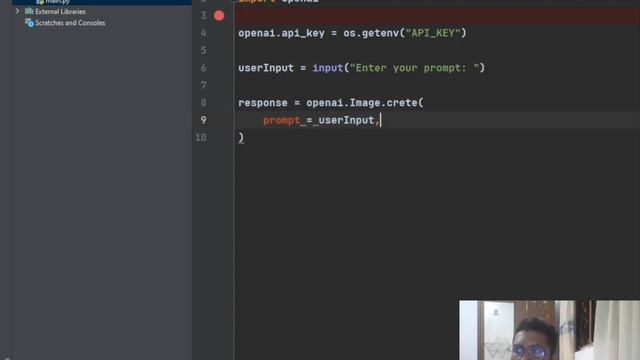The image size is (640, 360).
Task: Click the Scratches and Consoles icon
Action: coord(29,23)
